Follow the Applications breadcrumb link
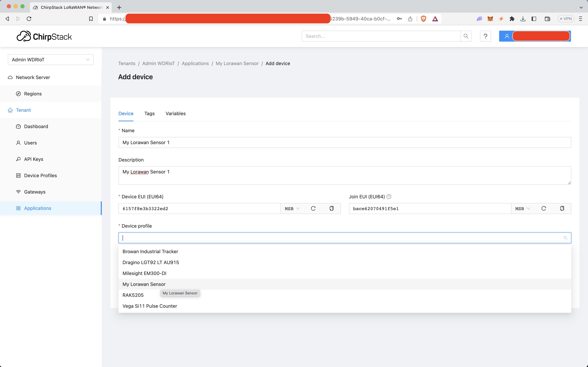This screenshot has height=367, width=588. tap(195, 63)
